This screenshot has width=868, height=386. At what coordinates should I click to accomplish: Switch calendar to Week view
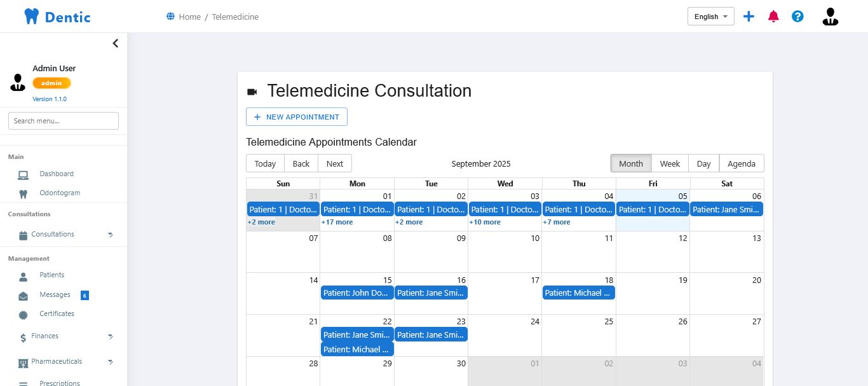670,163
